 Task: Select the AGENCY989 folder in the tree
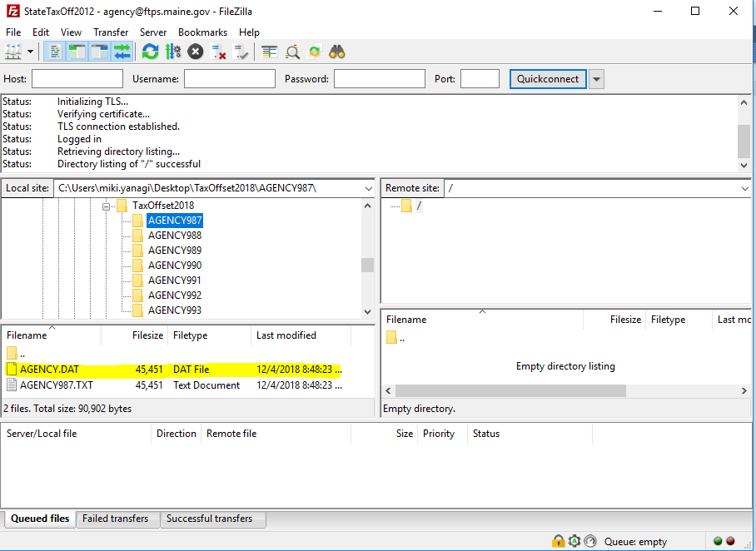[175, 251]
